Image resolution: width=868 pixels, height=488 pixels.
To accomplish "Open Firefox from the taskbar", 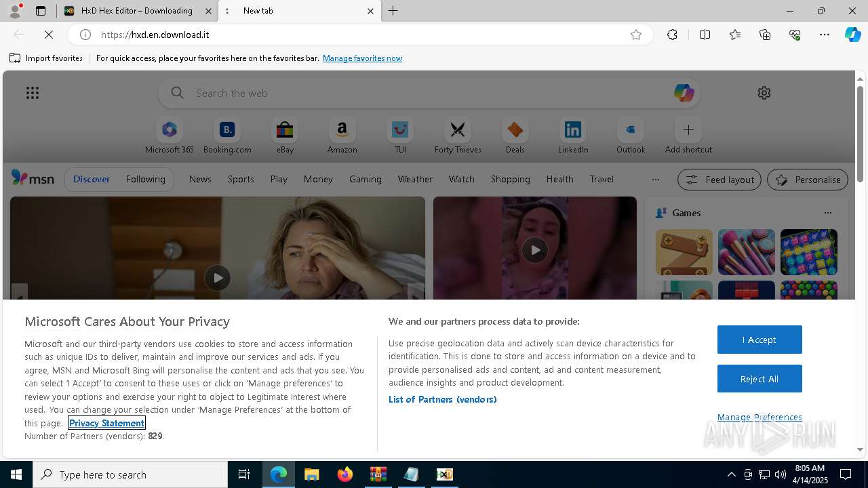I will coord(345,474).
